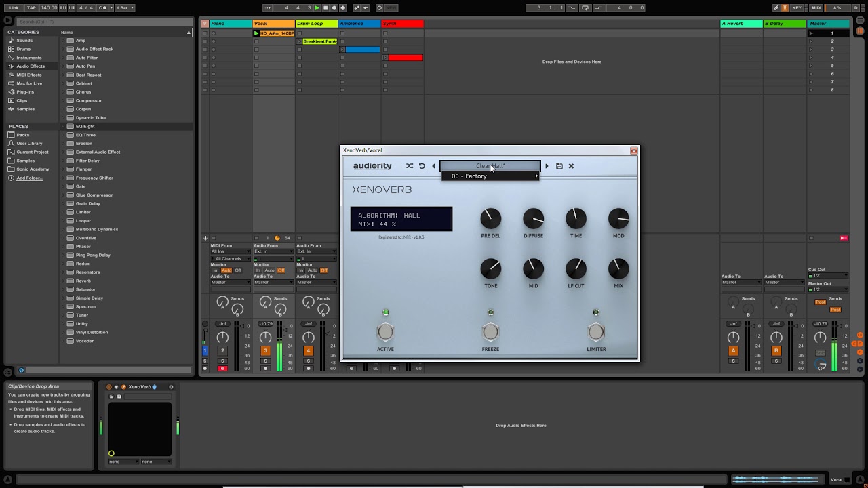Click the XenoVerb randomize shuffle icon

tap(410, 166)
